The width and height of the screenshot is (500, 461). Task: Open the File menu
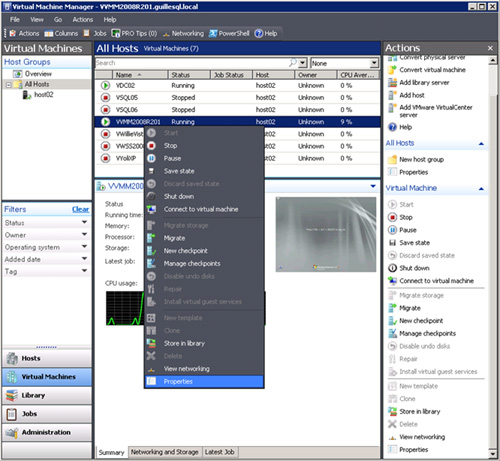click(15, 20)
